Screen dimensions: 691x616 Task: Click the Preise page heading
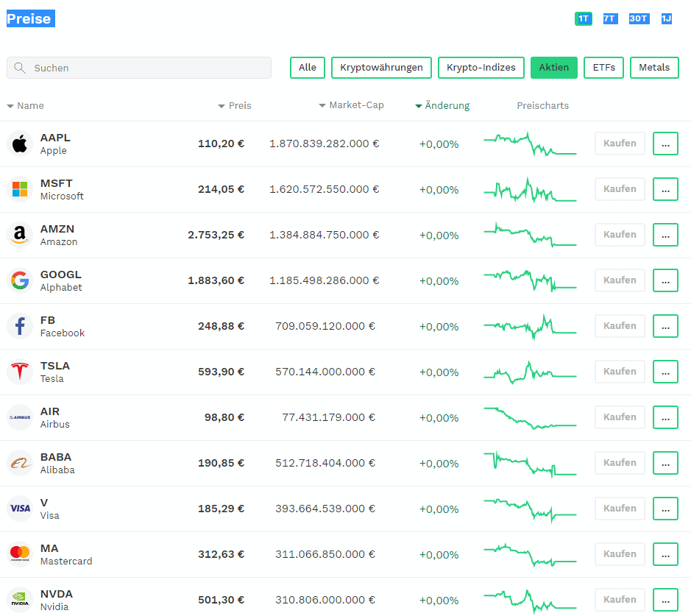(x=30, y=18)
